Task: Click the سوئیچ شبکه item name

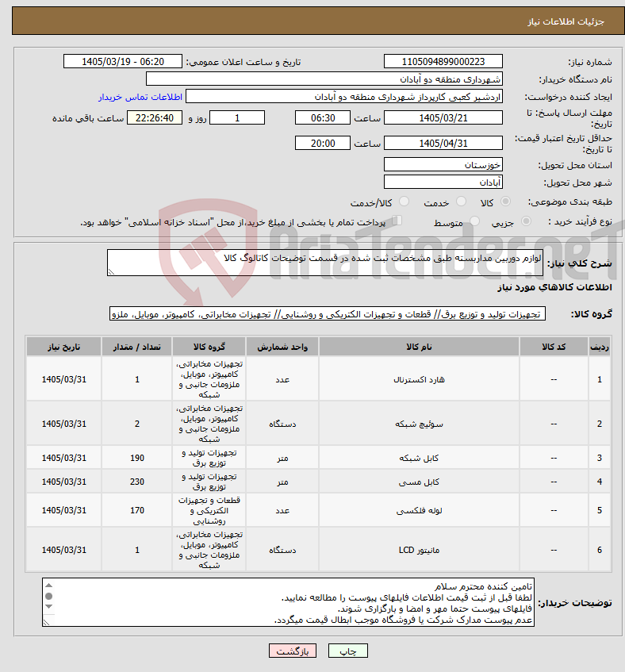Action: tap(419, 424)
